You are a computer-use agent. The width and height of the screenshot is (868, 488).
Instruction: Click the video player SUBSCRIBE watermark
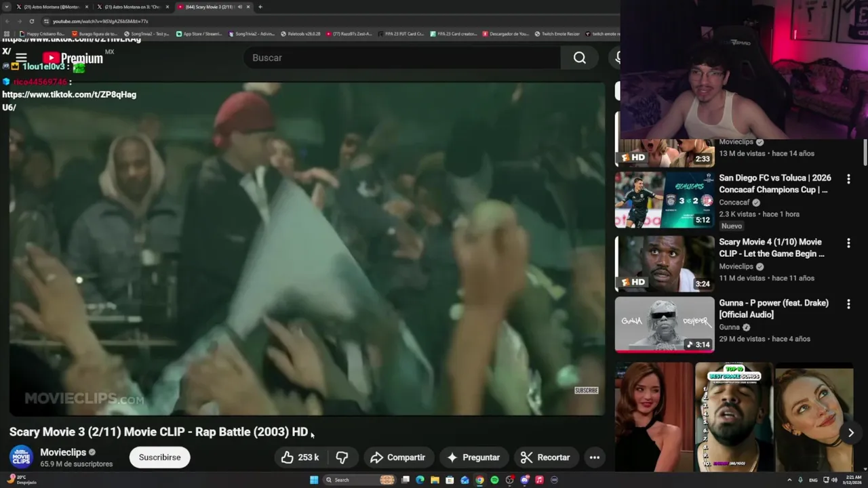point(587,390)
